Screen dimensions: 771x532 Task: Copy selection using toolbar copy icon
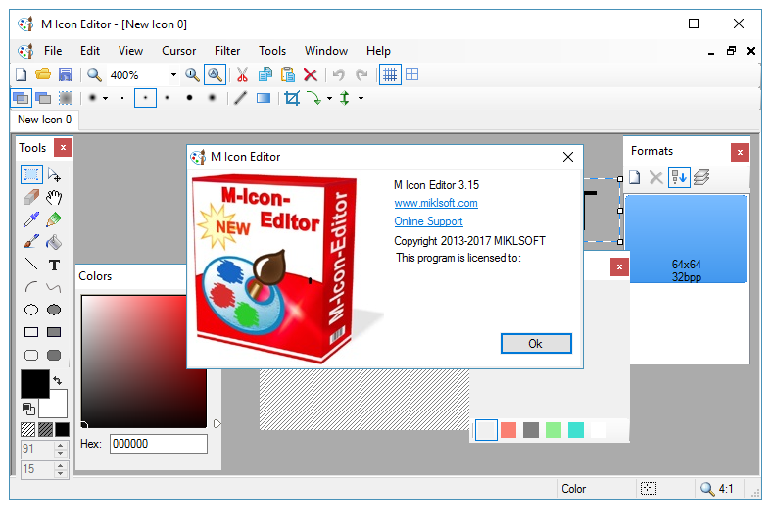point(265,74)
